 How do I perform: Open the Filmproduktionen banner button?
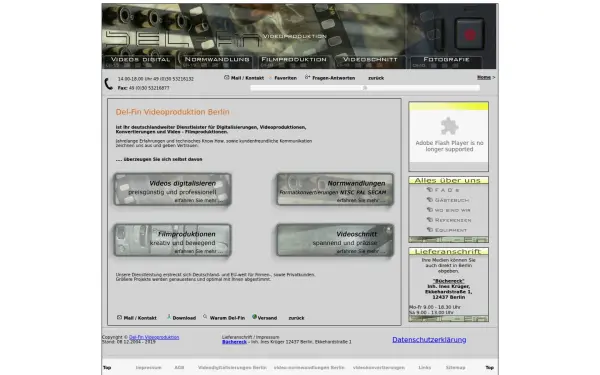pyautogui.click(x=173, y=240)
